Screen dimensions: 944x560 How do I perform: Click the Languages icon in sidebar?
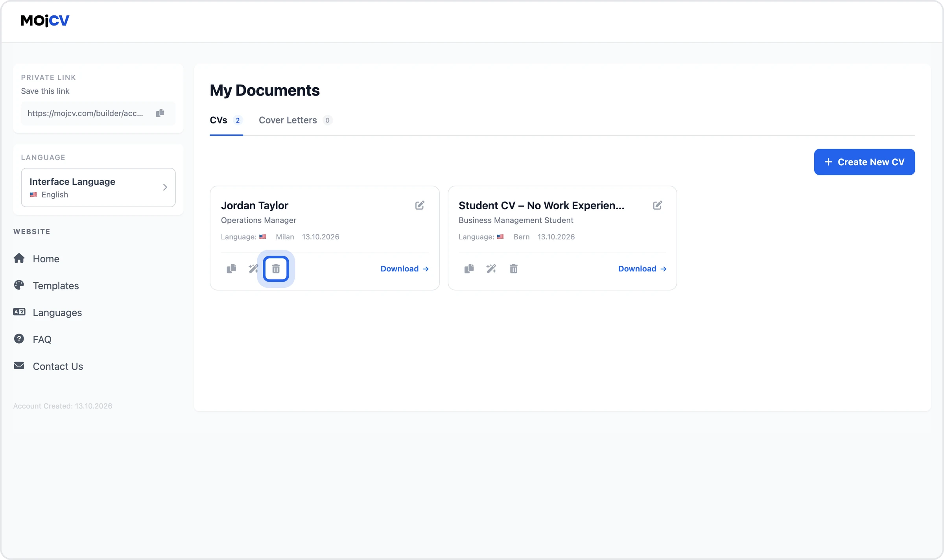point(19,312)
